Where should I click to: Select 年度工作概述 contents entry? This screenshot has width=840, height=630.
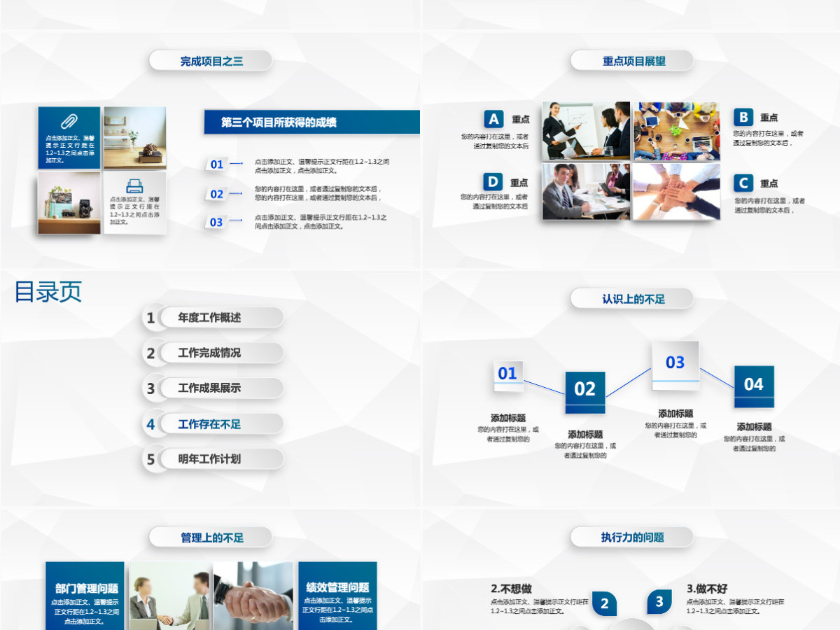point(221,318)
